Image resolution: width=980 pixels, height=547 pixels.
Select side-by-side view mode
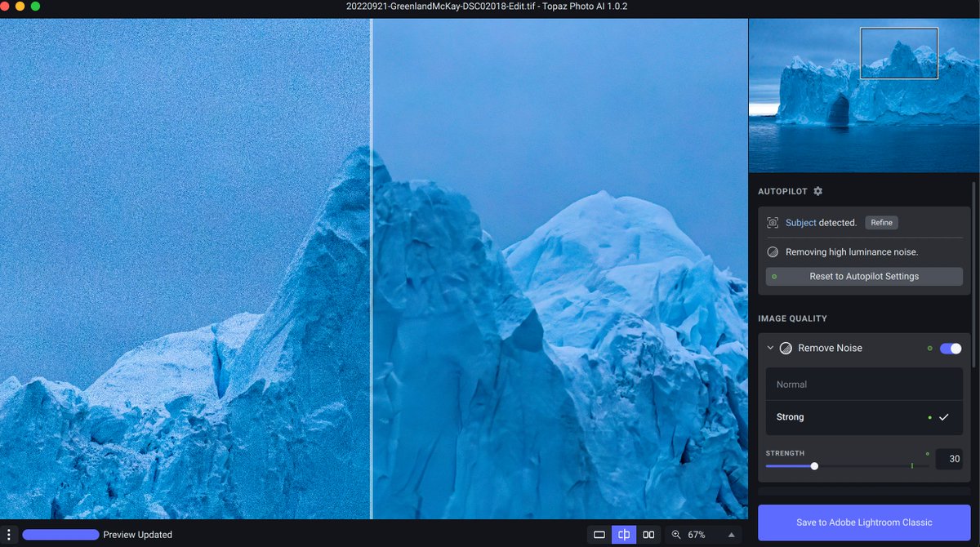tap(648, 535)
